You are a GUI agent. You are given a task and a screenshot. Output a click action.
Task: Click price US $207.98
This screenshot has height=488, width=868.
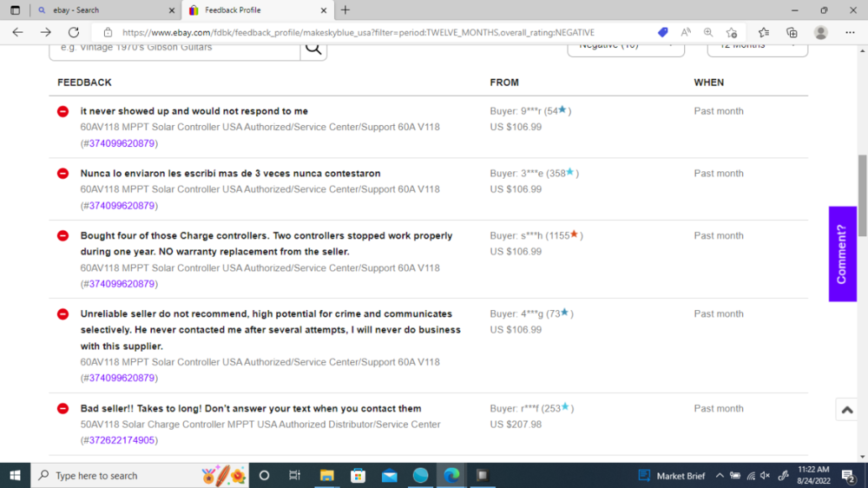click(x=516, y=425)
